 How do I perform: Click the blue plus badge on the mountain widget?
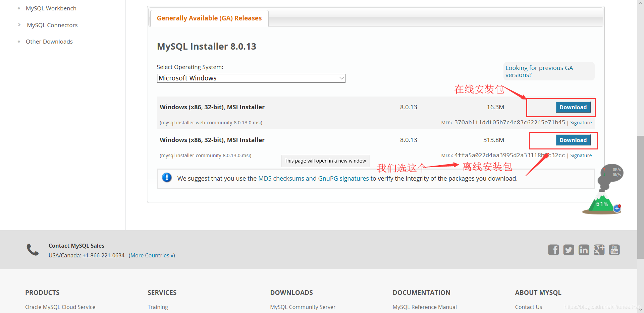point(617,208)
